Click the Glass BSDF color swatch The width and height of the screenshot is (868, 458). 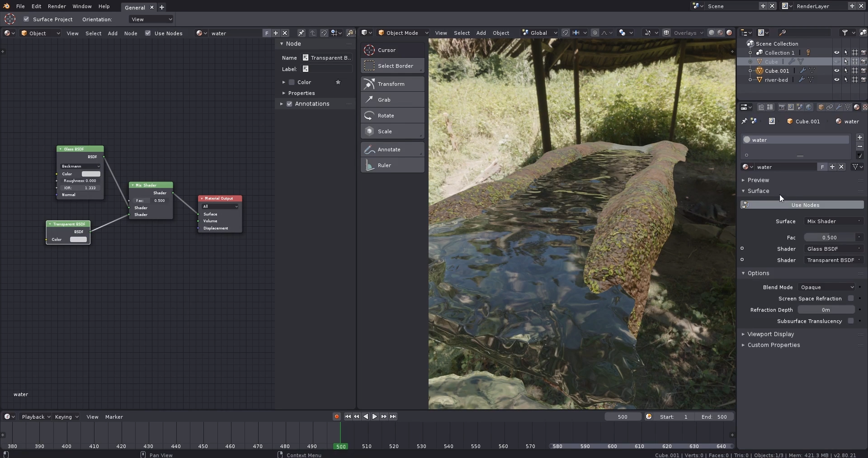(x=91, y=174)
